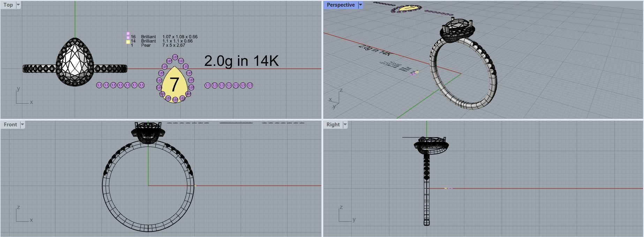Click the '2.0g in 14K' text in Top view
Viewport: 644px width, 237px height.
[x=241, y=61]
